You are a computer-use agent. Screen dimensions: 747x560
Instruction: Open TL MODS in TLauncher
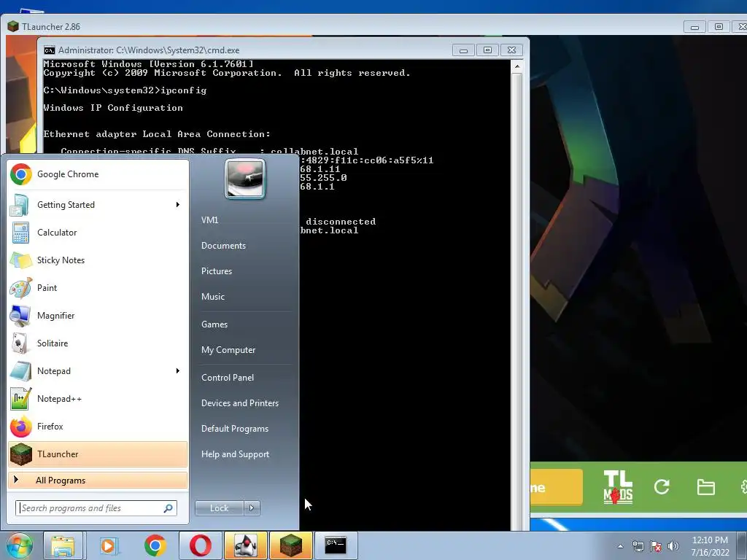click(618, 487)
